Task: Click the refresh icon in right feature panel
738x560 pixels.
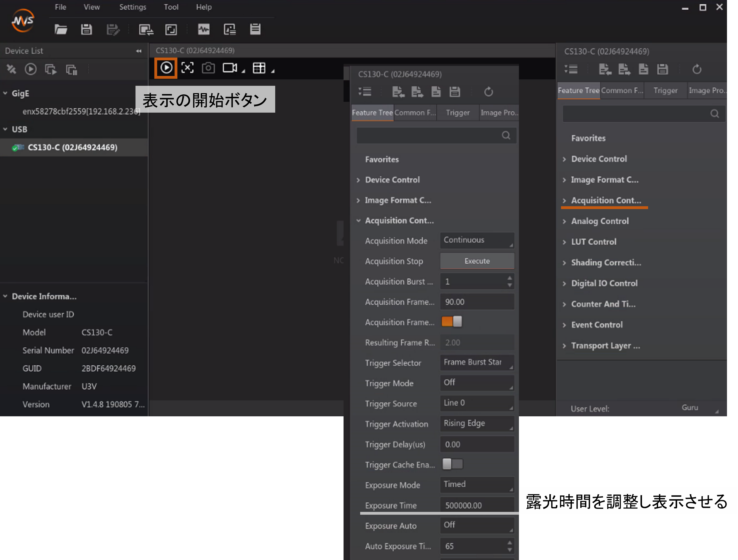Action: 697,69
